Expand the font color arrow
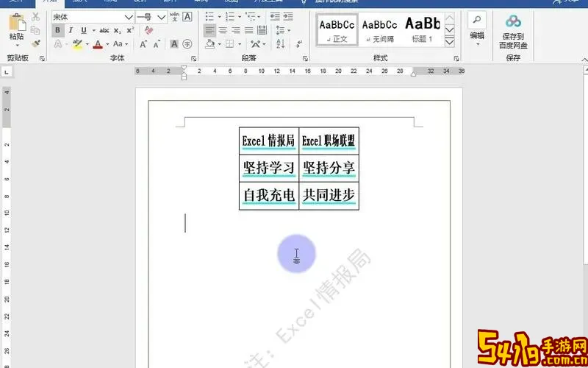Screen dimensions: 588x368 coord(107,44)
